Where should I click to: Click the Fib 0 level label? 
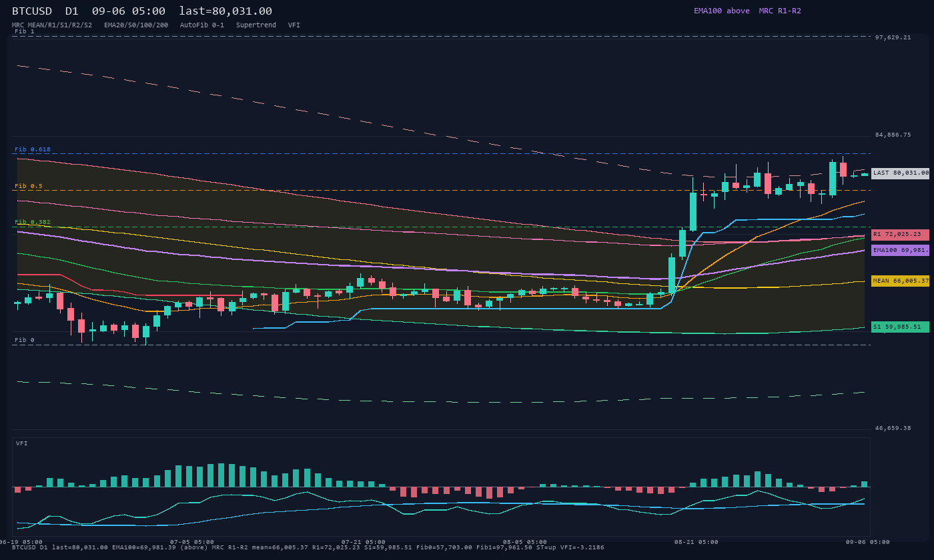tap(25, 340)
